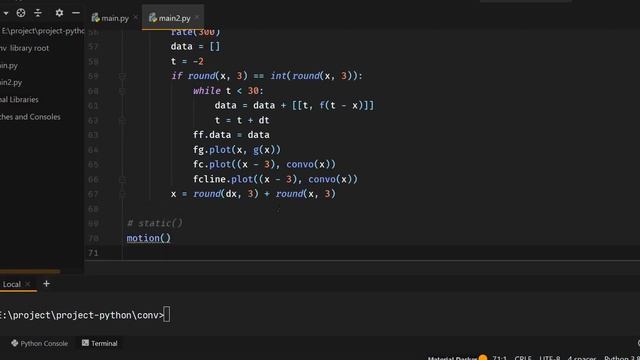640x360 pixels.
Task: Click the 'fcline.plot((x - 3), convo(x))' line
Action: (275, 179)
